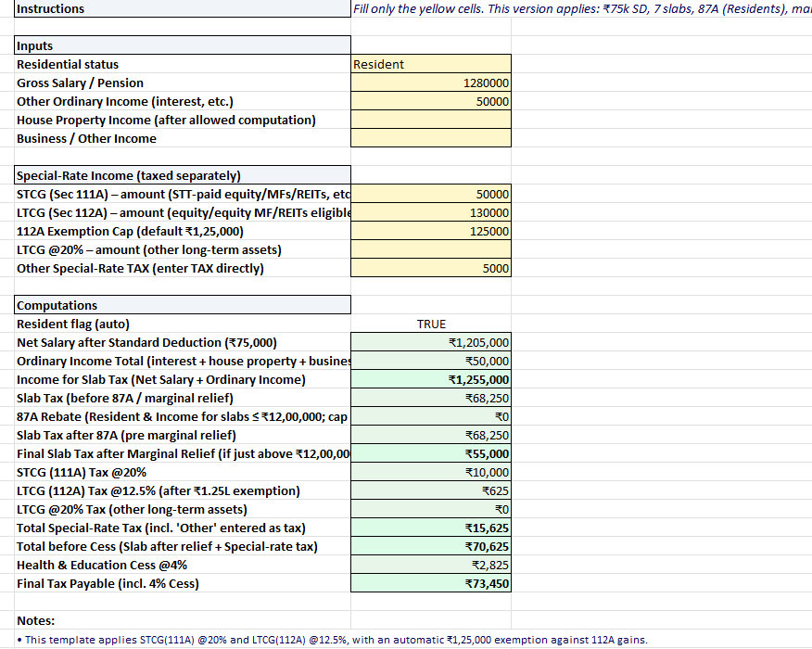812x649 pixels.
Task: Click the STCG Sec 111A amount cell
Action: click(430, 194)
